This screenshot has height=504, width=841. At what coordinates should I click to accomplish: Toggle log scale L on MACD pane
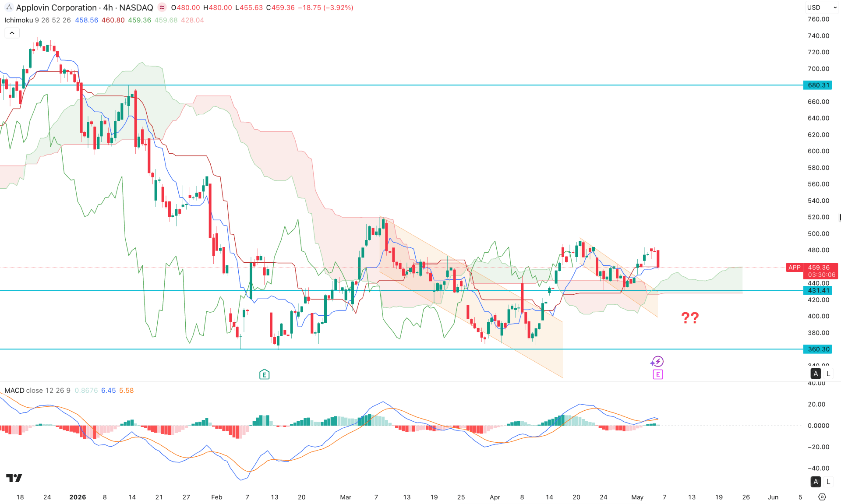click(x=828, y=482)
